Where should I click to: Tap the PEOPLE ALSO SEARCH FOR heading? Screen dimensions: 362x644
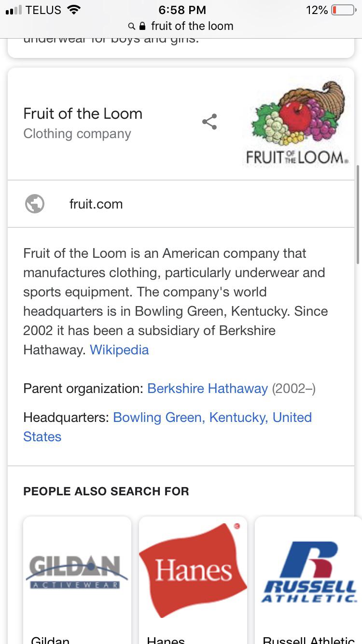tap(106, 491)
